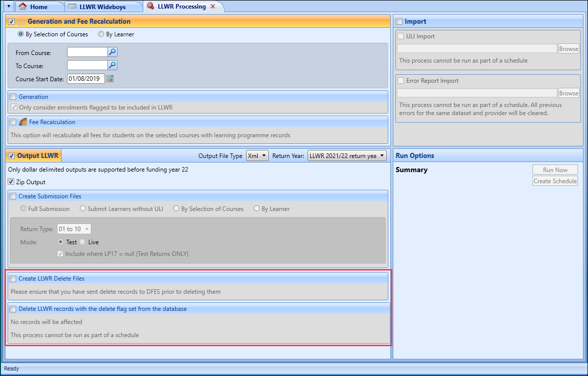The image size is (588, 376).
Task: Click the Create Schedule button
Action: (x=555, y=181)
